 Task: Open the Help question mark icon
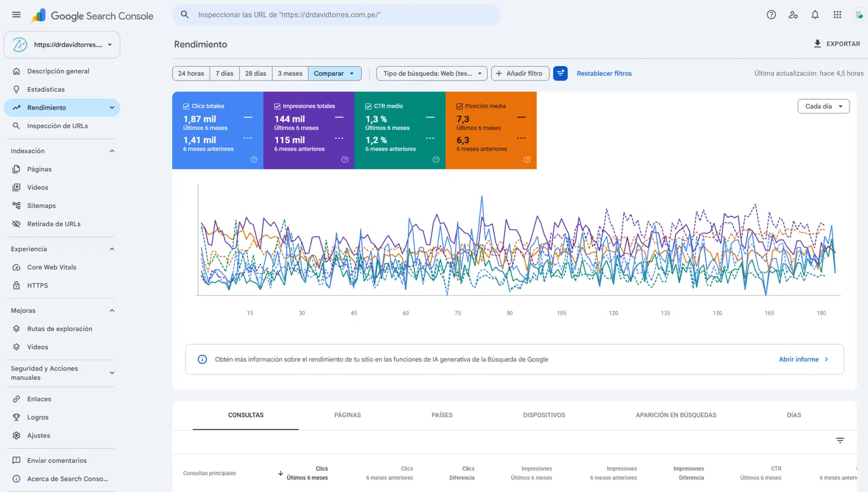click(x=771, y=15)
